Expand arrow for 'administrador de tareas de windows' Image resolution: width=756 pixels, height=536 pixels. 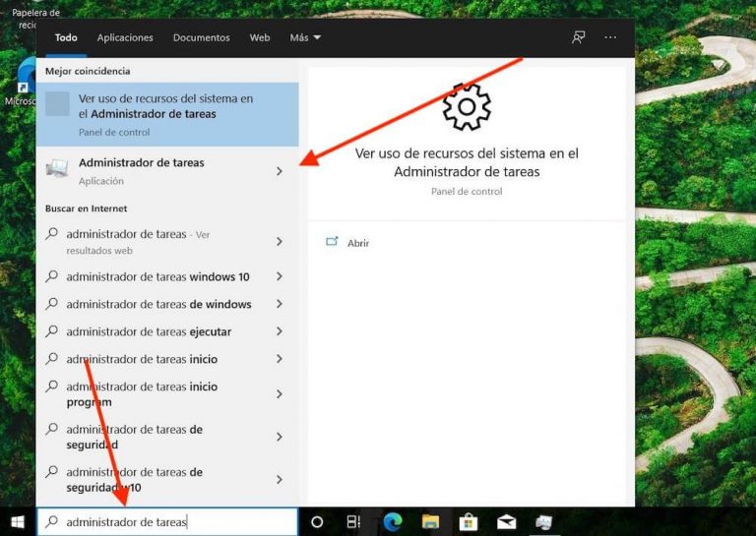click(x=280, y=304)
